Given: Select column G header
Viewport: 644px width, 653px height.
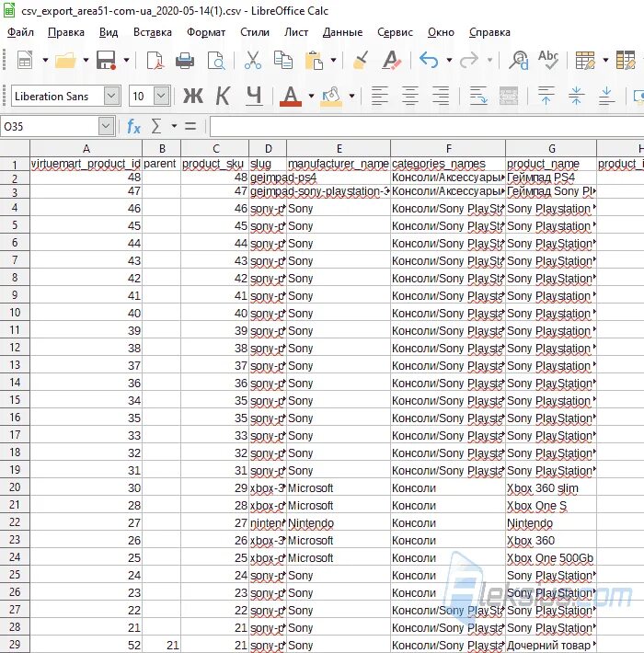Looking at the screenshot, I should pos(551,149).
